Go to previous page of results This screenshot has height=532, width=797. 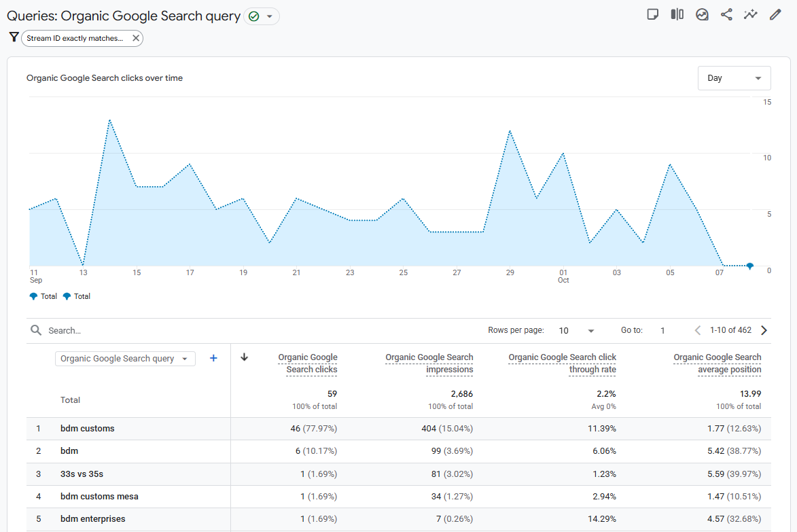click(697, 330)
